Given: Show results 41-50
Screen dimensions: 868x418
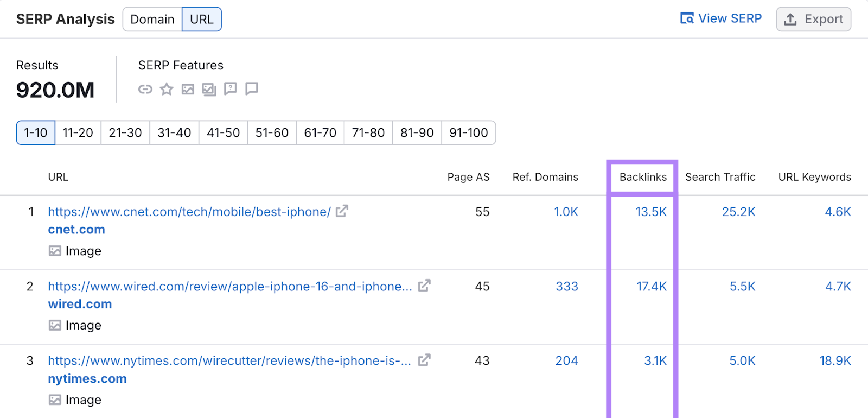Looking at the screenshot, I should 224,132.
